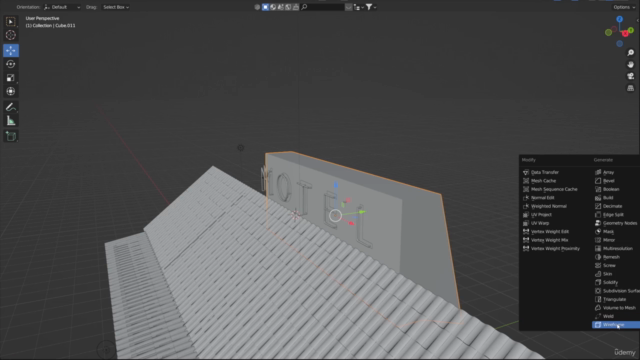The width and height of the screenshot is (640, 360).
Task: Select the Select Box tool in left toolbar
Action: coord(11,22)
